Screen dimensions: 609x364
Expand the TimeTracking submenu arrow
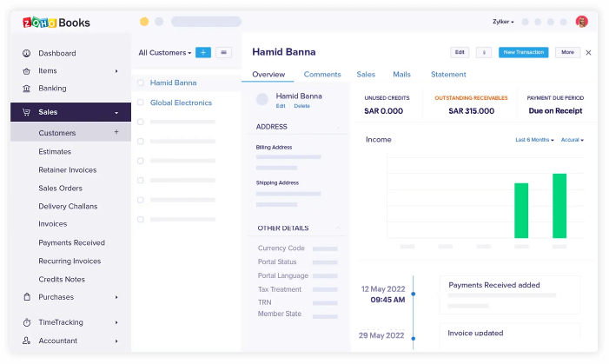pos(116,322)
